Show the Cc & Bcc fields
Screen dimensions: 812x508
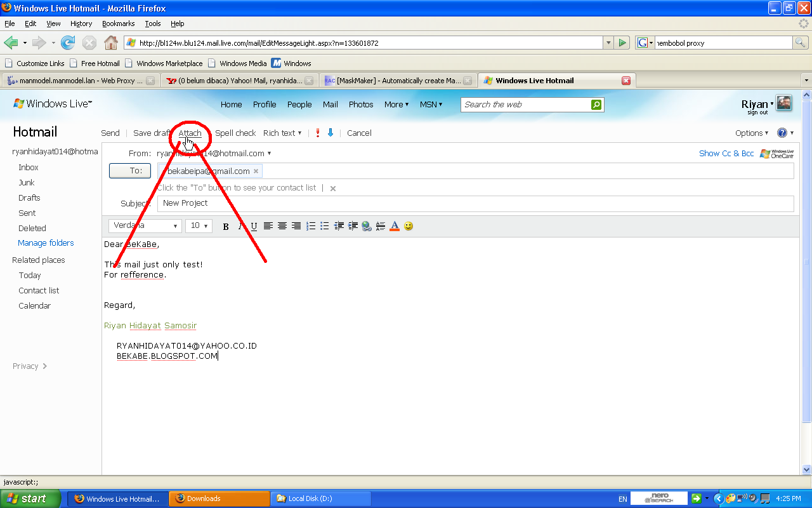click(x=726, y=154)
